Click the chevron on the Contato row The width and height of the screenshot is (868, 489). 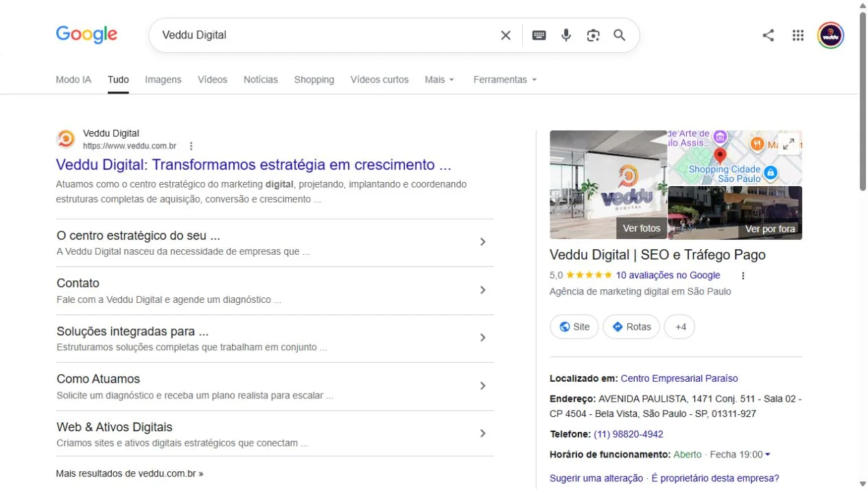tap(482, 290)
